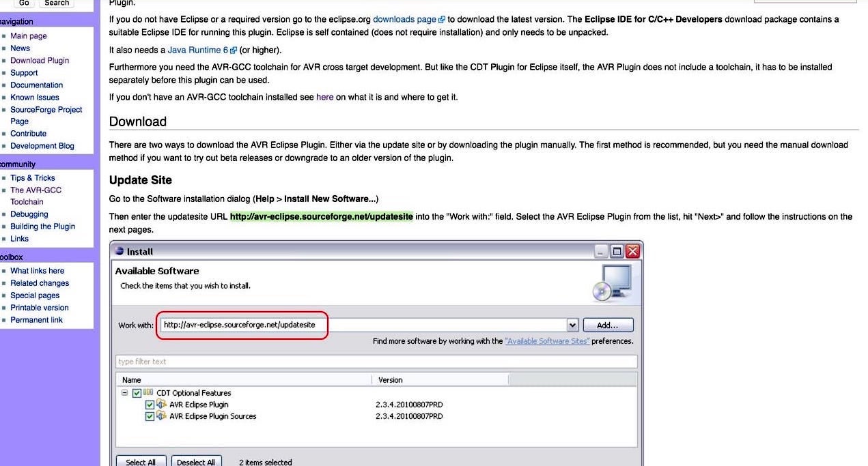Click the Deselect All button
Viewport: 868px width, 466px height.
coord(196,462)
